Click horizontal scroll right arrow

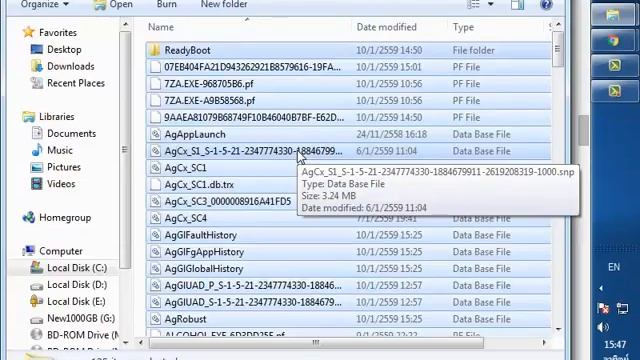pos(544,342)
